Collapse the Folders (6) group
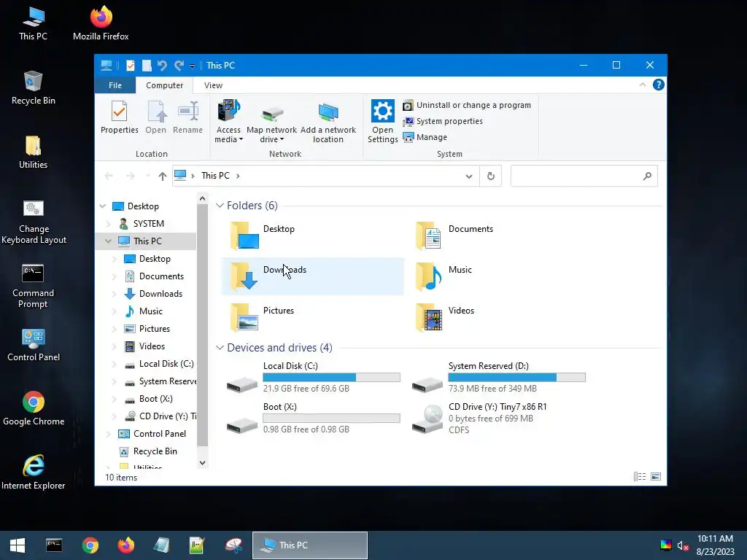747x560 pixels. [220, 206]
